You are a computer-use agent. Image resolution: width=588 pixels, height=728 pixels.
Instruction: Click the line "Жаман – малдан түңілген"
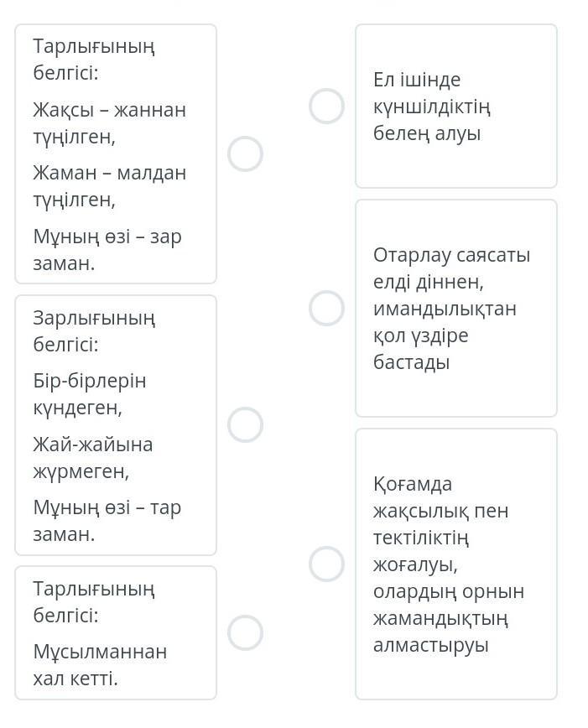click(x=109, y=186)
